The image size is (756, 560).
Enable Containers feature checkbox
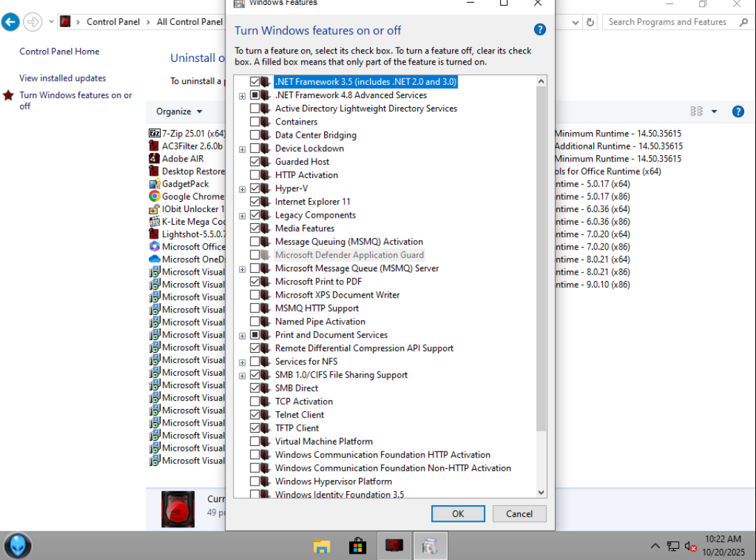point(255,122)
